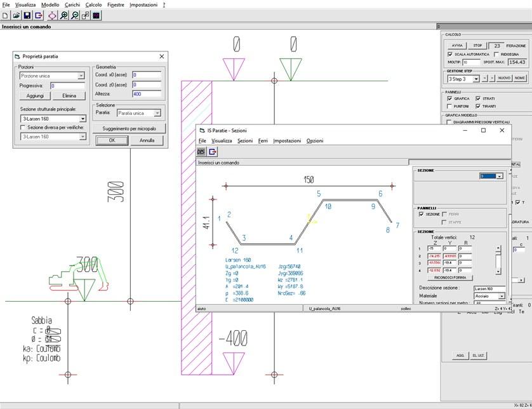The width and height of the screenshot is (532, 409).
Task: Open the Ferri menu in Sezioni window
Action: point(263,140)
